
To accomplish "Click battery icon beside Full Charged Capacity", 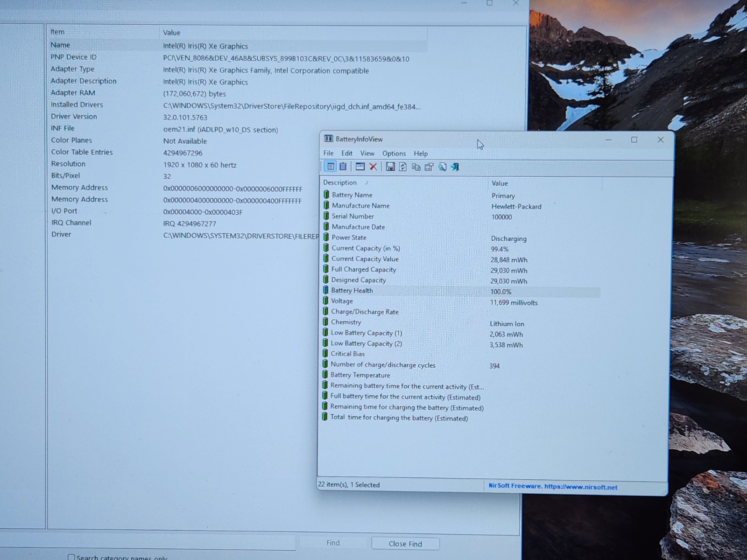I will point(326,269).
